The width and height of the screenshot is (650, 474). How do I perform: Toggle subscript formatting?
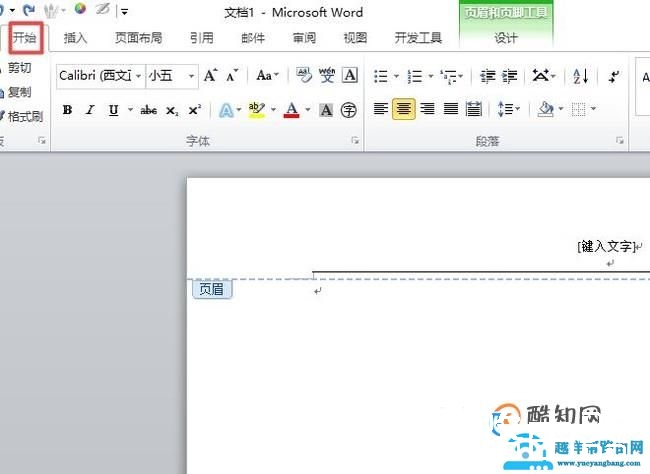pyautogui.click(x=172, y=110)
